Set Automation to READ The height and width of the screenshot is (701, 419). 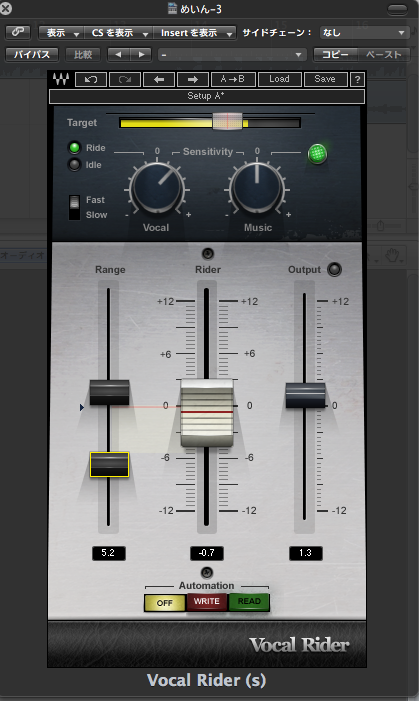pos(249,602)
